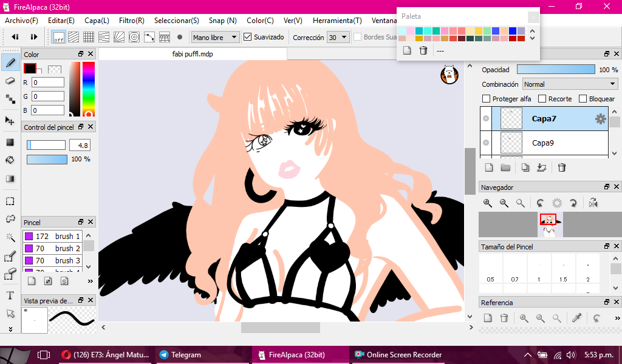This screenshot has height=364, width=622.
Task: Select the Bucket fill tool
Action: [10, 160]
